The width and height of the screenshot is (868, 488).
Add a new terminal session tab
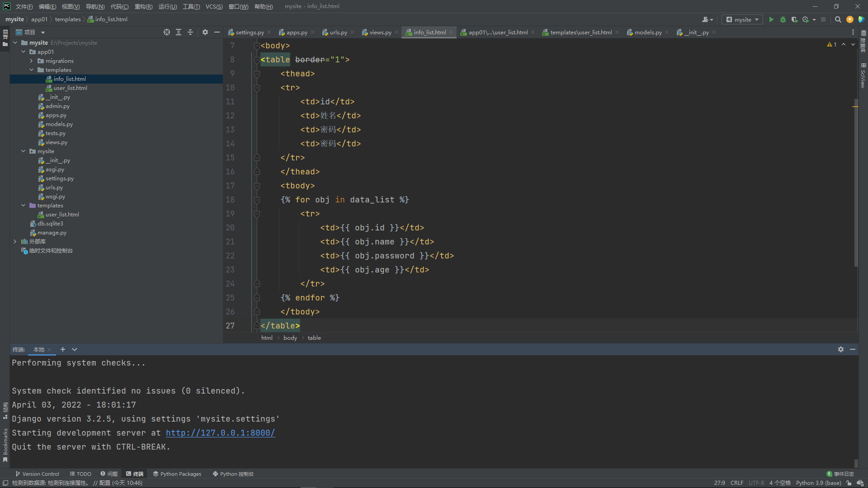tap(63, 349)
